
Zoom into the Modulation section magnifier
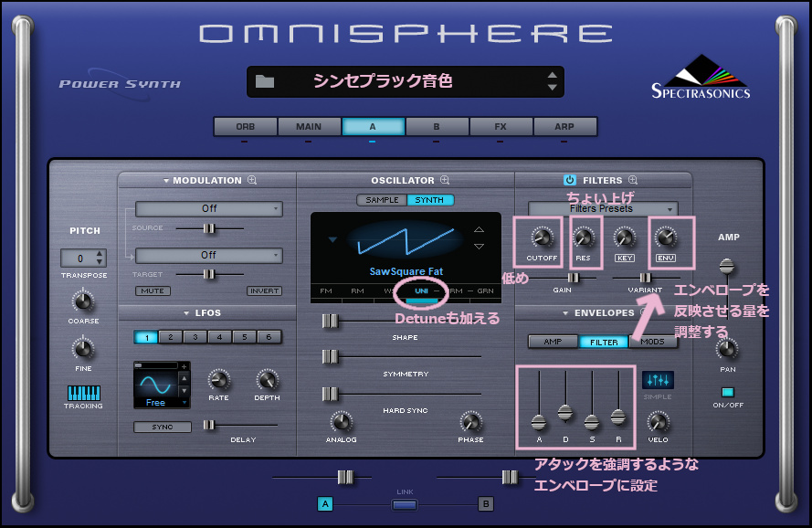click(x=252, y=180)
